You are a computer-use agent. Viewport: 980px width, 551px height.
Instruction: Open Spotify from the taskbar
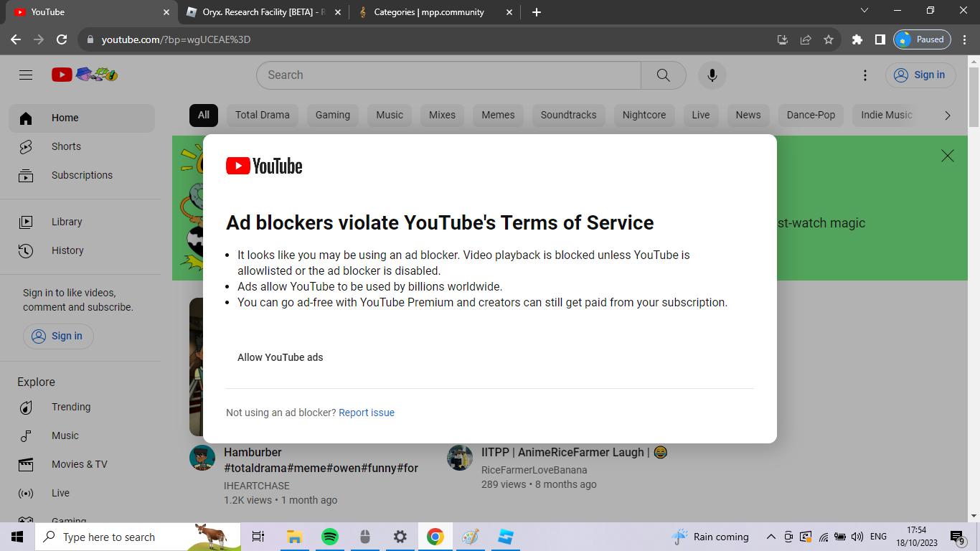329,537
